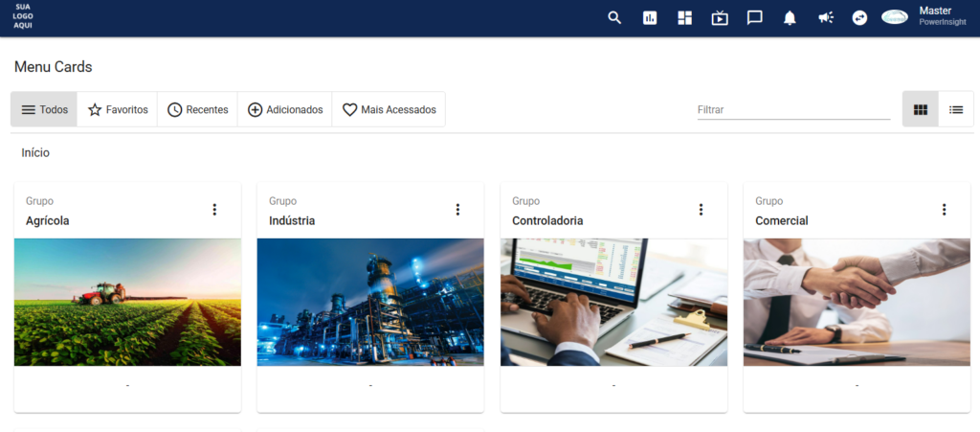This screenshot has width=980, height=432.
Task: Click the Adicionados filter button
Action: [285, 109]
